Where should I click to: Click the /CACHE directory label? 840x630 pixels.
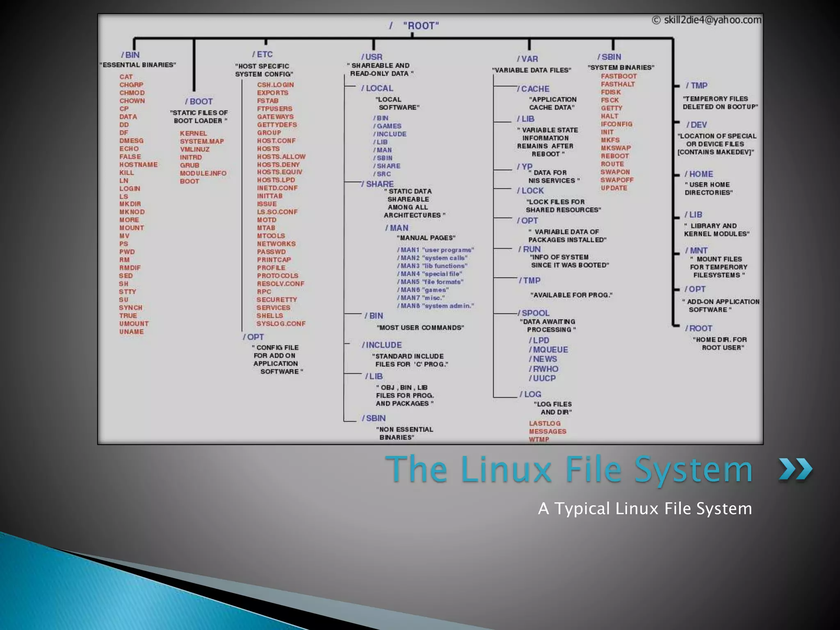coord(533,89)
